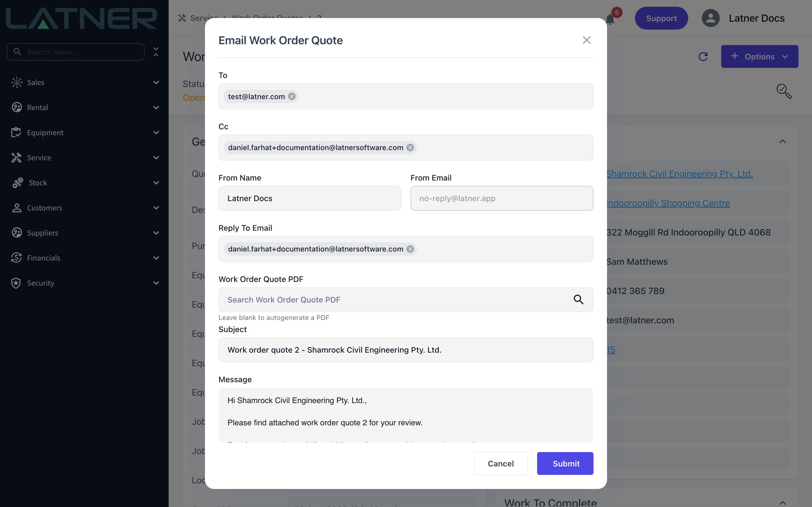812x507 pixels.
Task: Open the notifications bell
Action: (x=610, y=19)
